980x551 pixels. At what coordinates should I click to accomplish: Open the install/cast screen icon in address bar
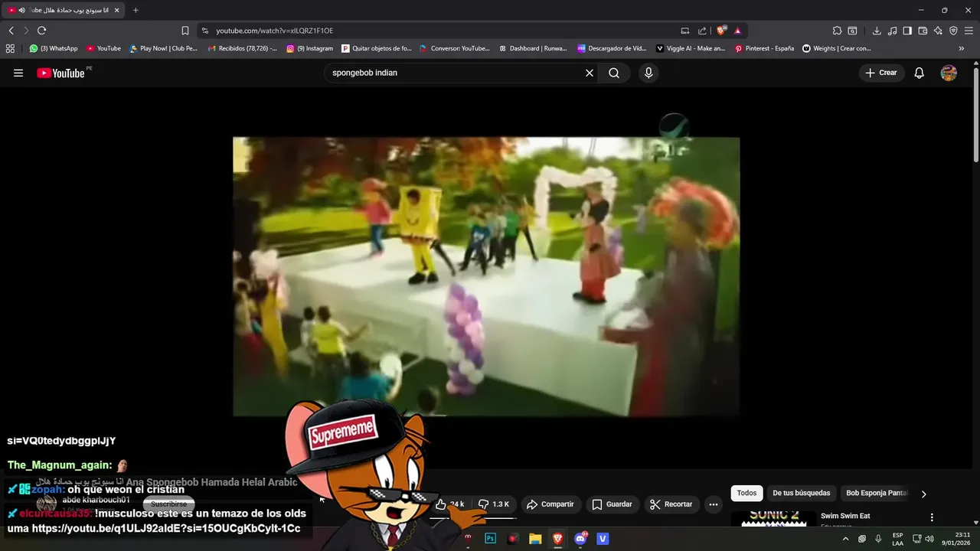click(x=685, y=31)
